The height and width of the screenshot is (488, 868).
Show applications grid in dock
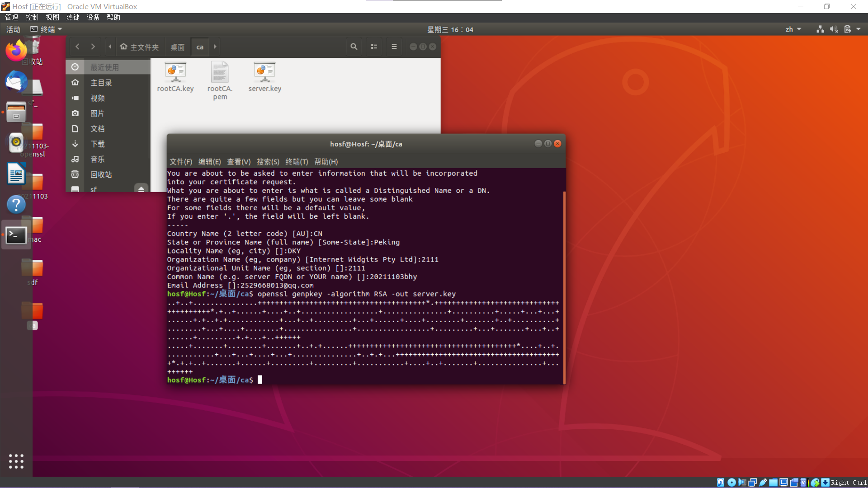click(x=16, y=461)
